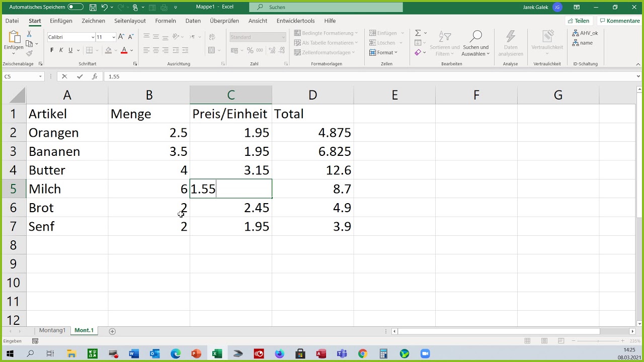Open the insert function fx icon

coord(95,76)
